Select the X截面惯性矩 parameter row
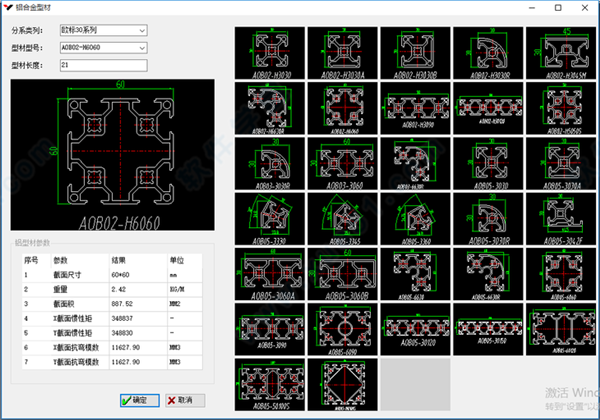Image resolution: width=600 pixels, height=420 pixels. point(112,318)
